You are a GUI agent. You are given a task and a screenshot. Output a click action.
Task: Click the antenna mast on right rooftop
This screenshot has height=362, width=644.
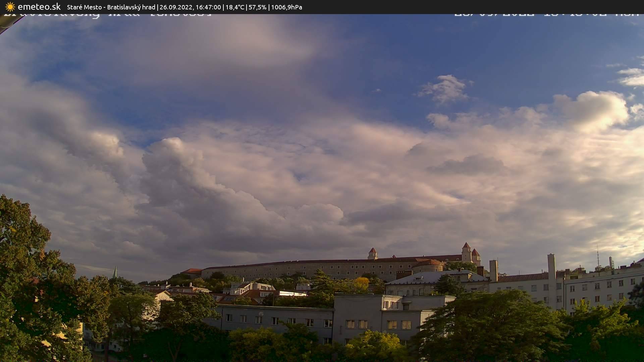click(x=598, y=256)
